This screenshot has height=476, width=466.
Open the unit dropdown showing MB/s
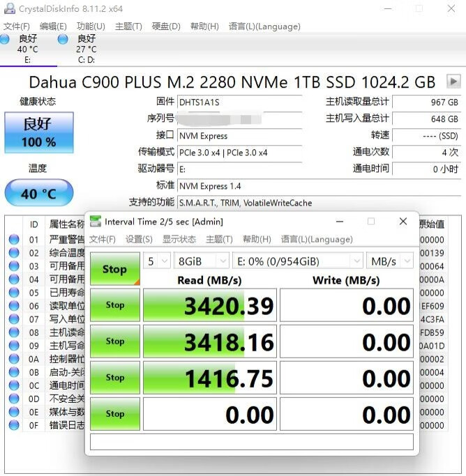390,261
